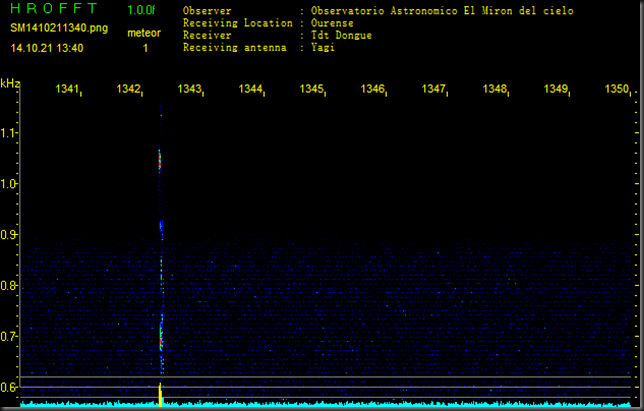
Task: Click the location value Ourense
Action: [332, 23]
